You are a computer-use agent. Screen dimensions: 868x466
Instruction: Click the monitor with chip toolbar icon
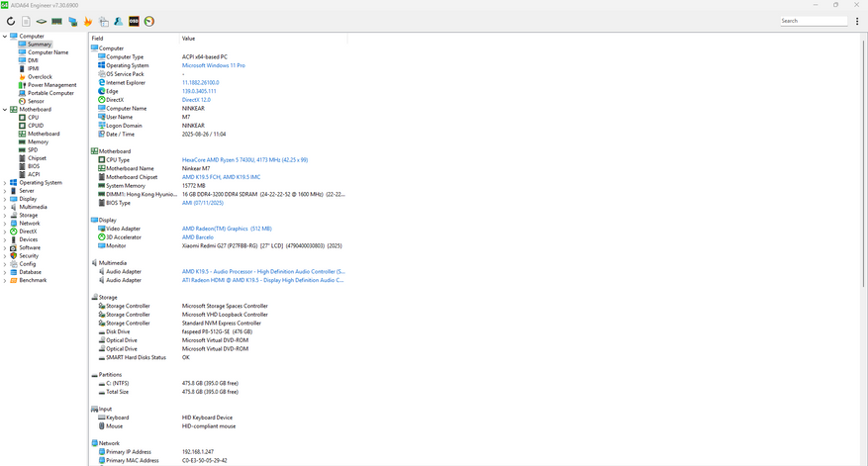tap(72, 22)
